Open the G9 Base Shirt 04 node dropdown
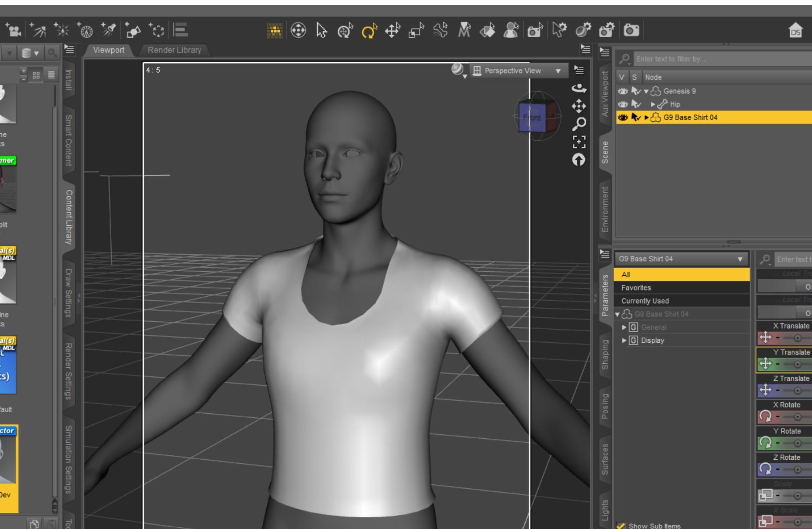 pos(681,259)
